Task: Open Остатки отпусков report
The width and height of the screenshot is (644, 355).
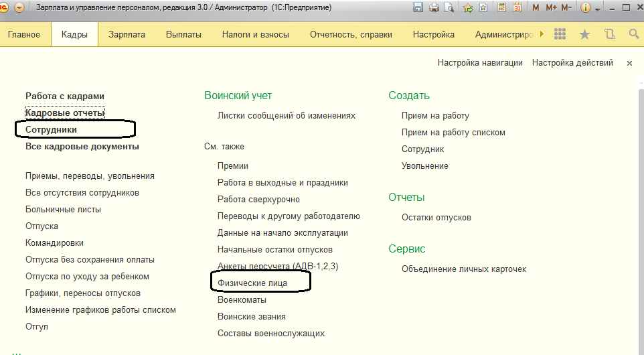Action: [436, 218]
